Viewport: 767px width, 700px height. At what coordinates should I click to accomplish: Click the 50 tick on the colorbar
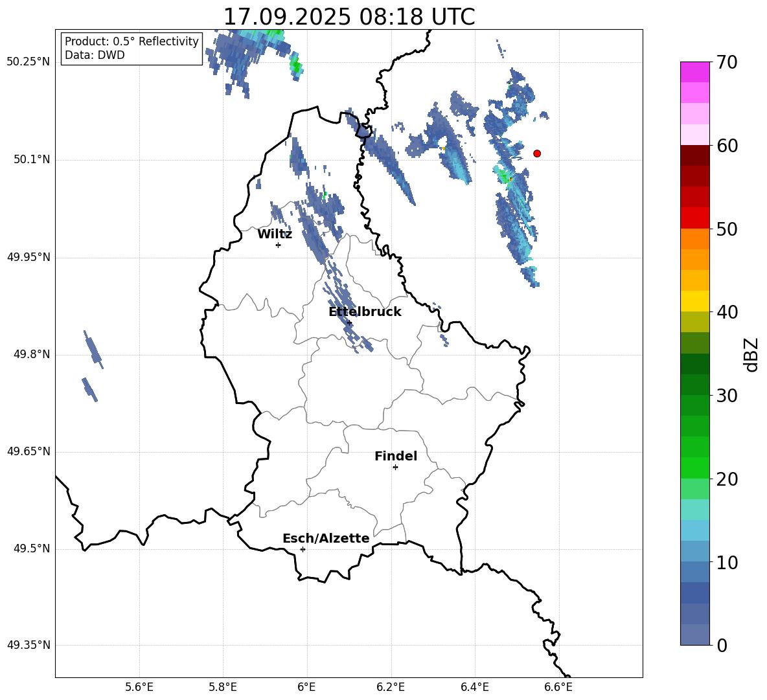[727, 229]
